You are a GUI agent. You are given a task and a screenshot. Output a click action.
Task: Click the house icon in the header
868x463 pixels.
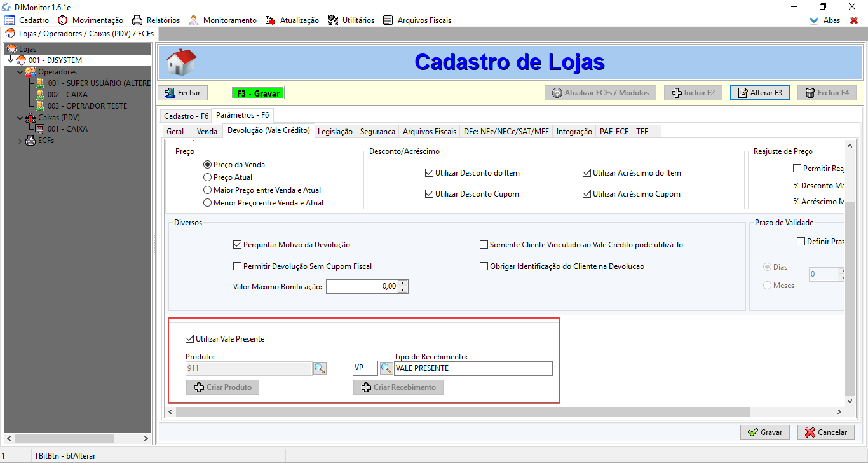(x=181, y=62)
